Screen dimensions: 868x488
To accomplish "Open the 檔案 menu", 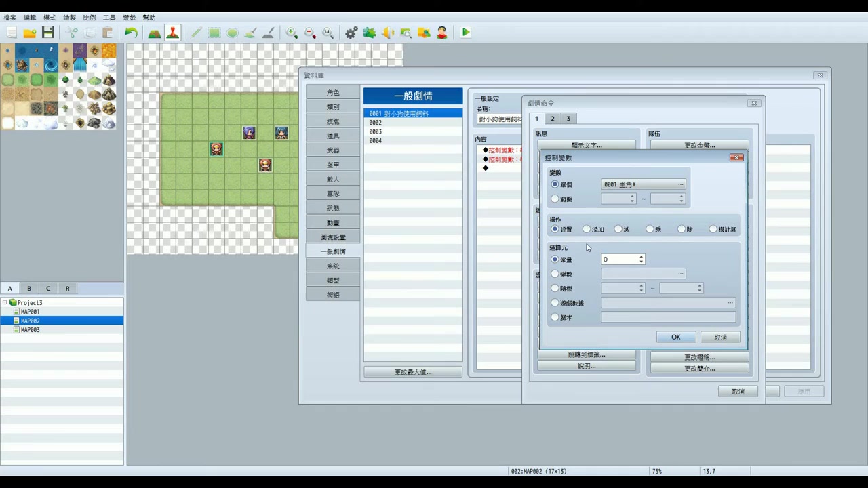I will [9, 18].
